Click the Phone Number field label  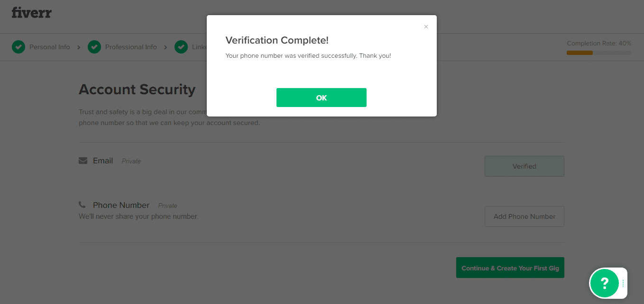point(121,205)
